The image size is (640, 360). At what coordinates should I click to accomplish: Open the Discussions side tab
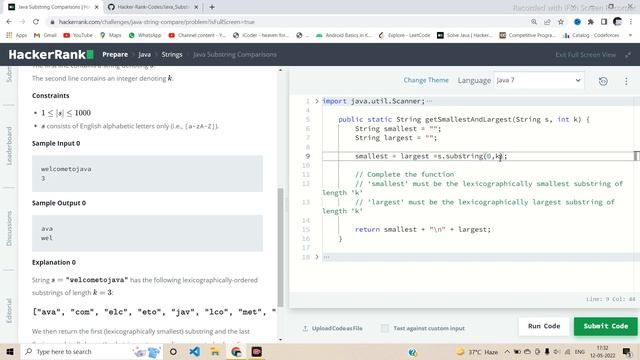pyautogui.click(x=9, y=228)
